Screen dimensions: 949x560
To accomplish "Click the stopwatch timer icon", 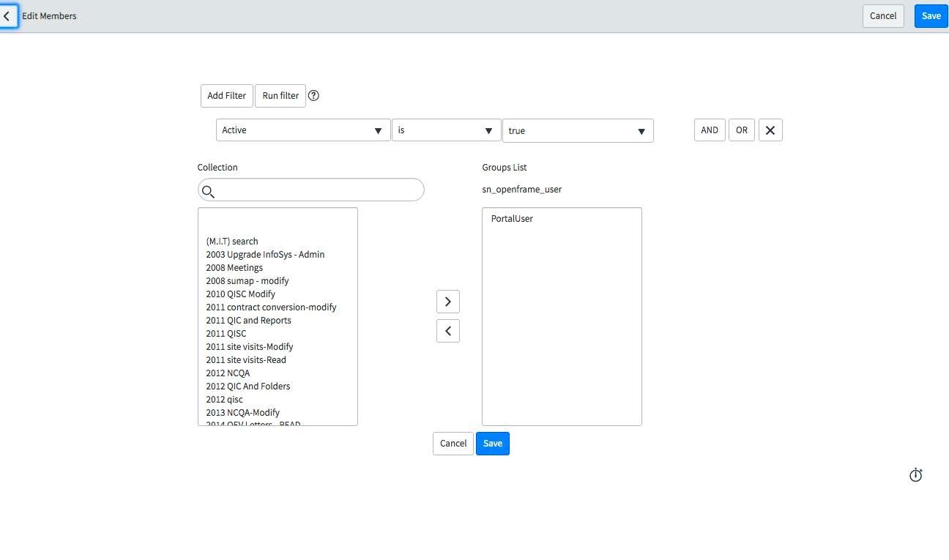I will [915, 475].
